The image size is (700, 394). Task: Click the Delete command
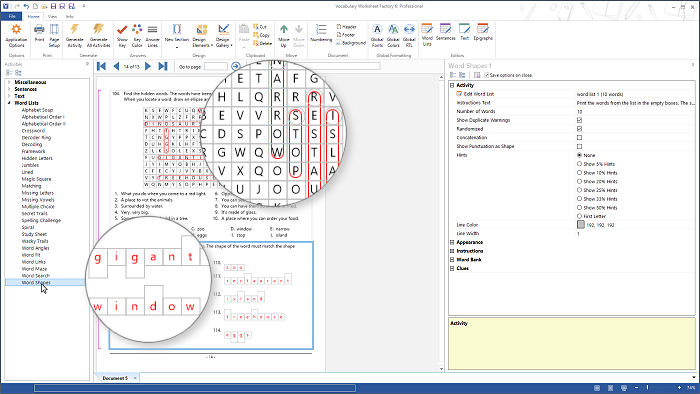(262, 43)
